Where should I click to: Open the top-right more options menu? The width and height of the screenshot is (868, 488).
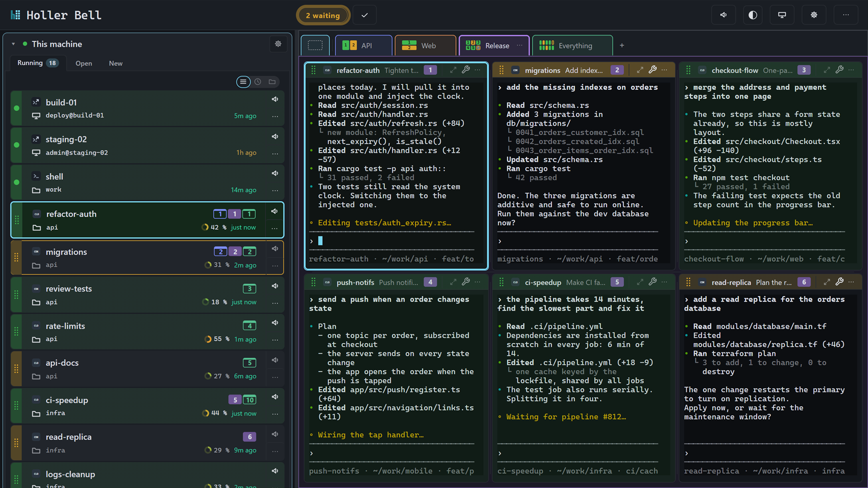(846, 15)
